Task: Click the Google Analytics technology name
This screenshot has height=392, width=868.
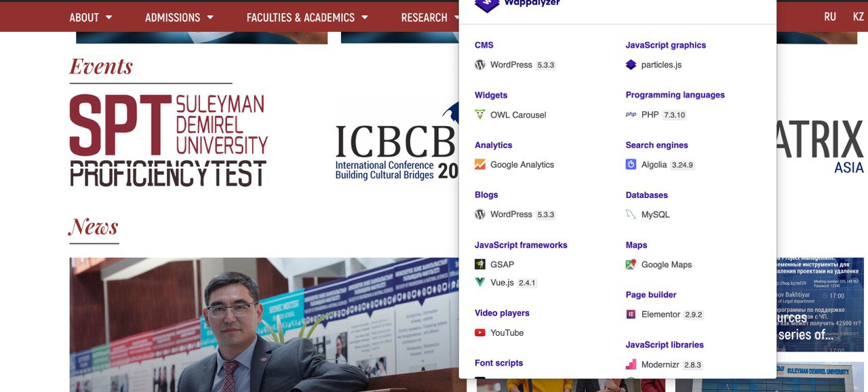Action: pyautogui.click(x=522, y=165)
